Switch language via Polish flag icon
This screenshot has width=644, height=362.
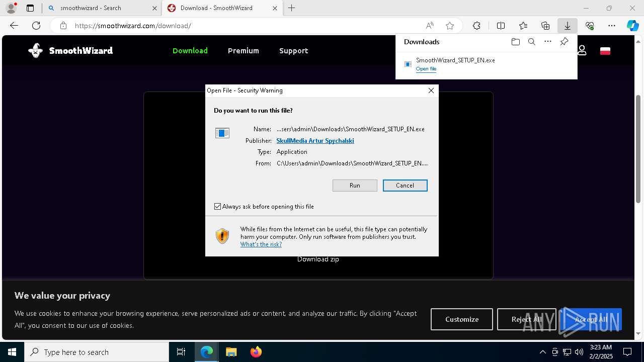pos(605,51)
